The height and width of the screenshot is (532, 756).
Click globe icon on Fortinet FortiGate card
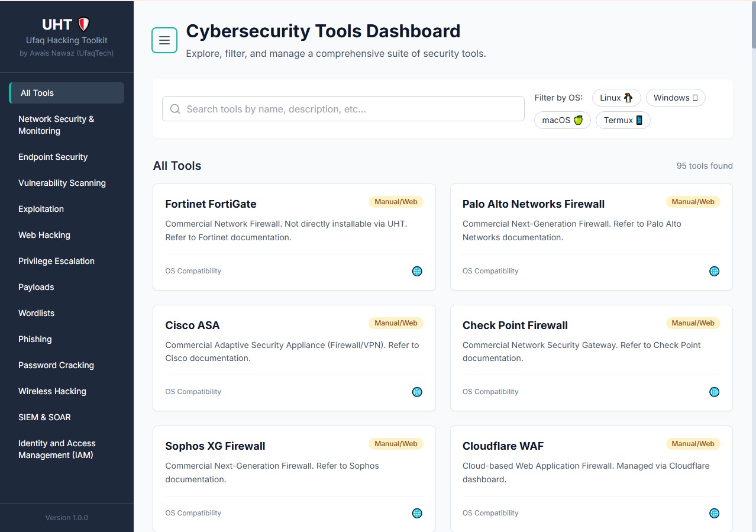point(417,271)
